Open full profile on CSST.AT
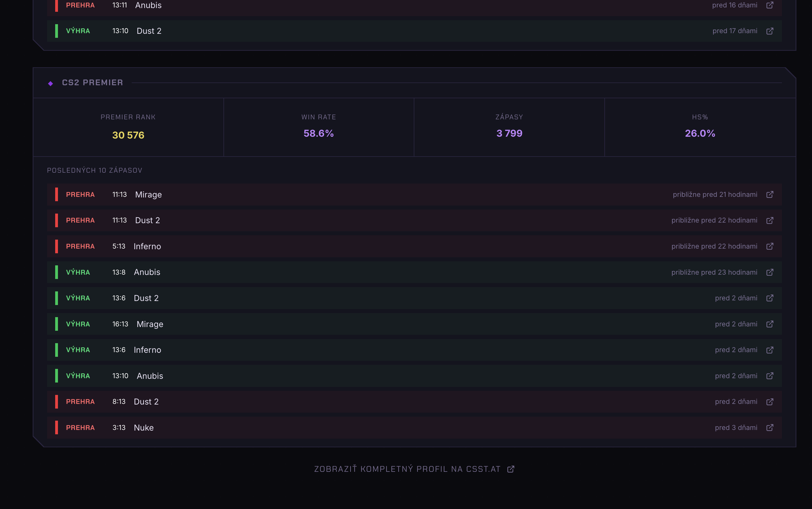The height and width of the screenshot is (509, 812). coord(414,469)
